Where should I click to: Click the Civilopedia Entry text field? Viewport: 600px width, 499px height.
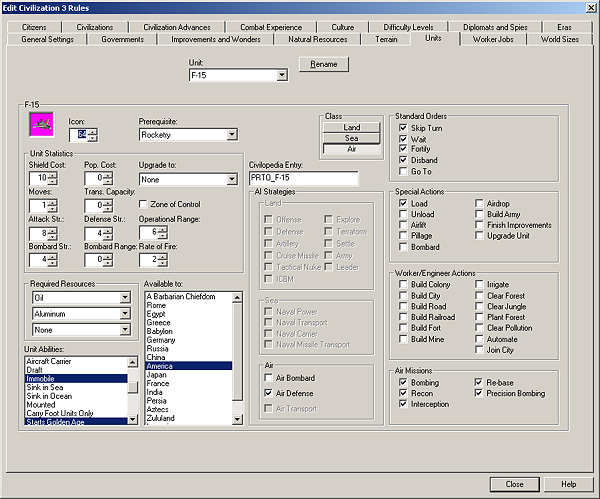click(x=303, y=179)
